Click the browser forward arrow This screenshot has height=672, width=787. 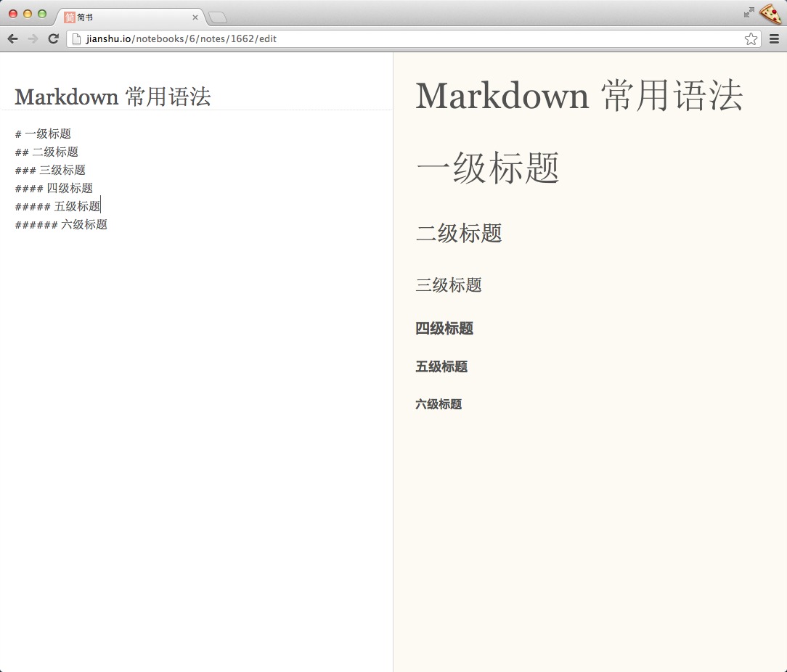[x=33, y=38]
